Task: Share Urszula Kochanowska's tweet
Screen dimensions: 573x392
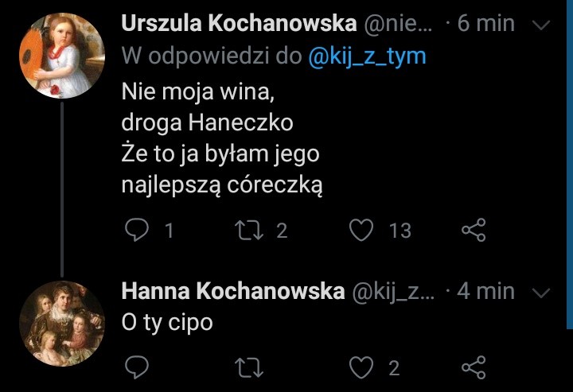Action: [x=474, y=231]
